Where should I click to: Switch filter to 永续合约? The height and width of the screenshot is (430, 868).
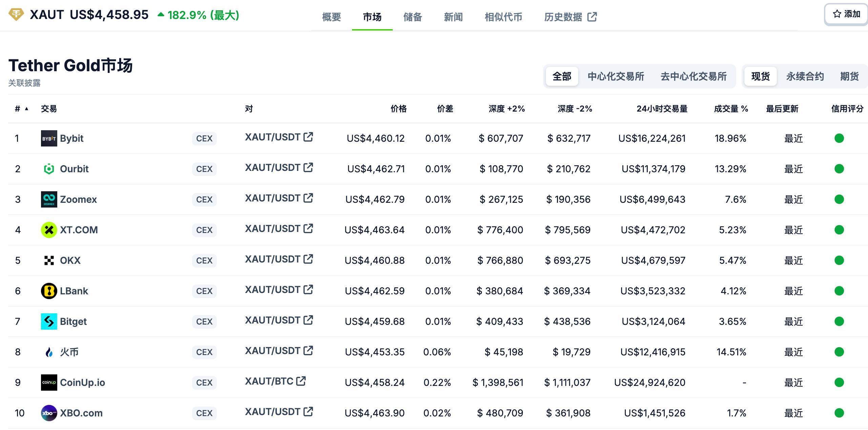click(x=805, y=76)
